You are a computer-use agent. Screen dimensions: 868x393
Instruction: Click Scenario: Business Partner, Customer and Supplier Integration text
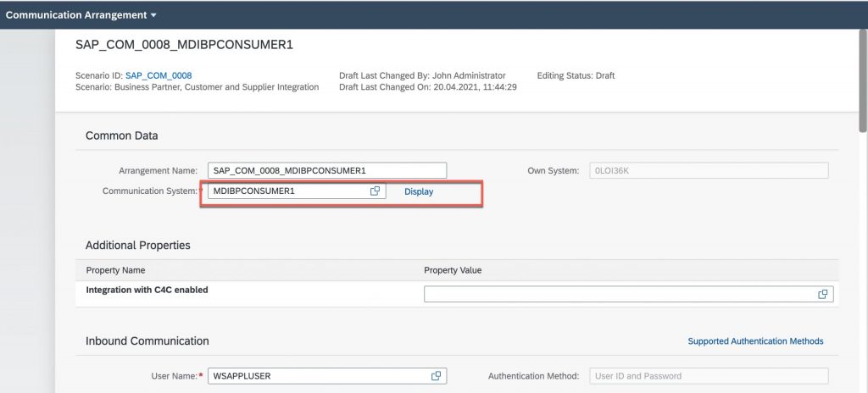pos(197,87)
